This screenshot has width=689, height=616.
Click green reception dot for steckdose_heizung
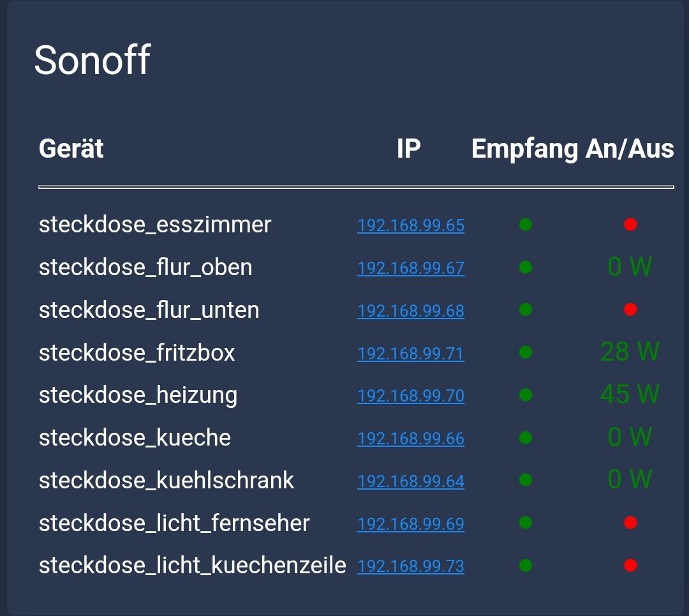point(526,395)
